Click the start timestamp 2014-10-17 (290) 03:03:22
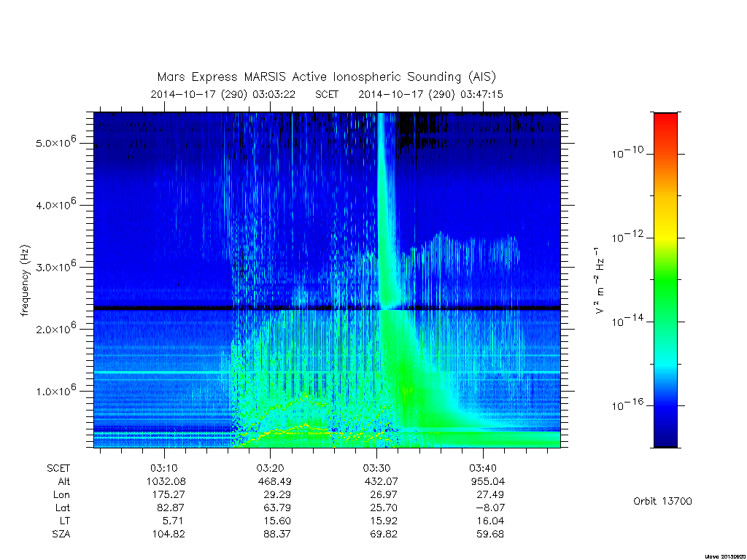Viewport: 747px width, 560px height. pyautogui.click(x=223, y=94)
